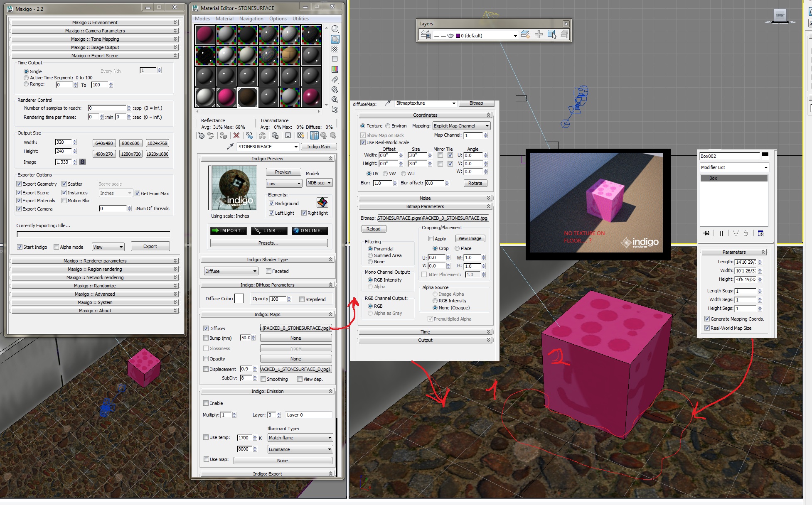Select Active Time Segment radio button
Viewport: 812px width, 505px height.
click(26, 78)
